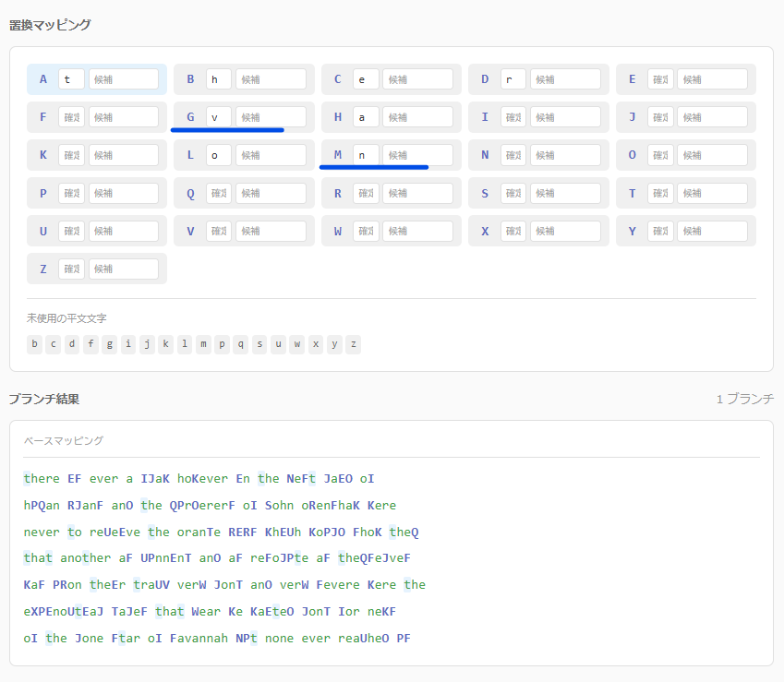Image resolution: width=784 pixels, height=682 pixels.
Task: Click the candidate field for cipher B
Action: click(x=271, y=79)
